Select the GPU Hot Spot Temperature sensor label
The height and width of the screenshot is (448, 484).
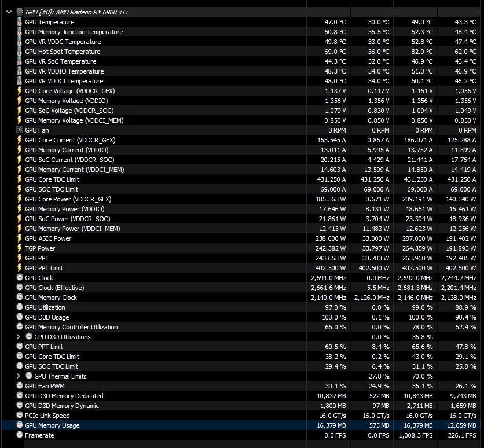tap(63, 52)
